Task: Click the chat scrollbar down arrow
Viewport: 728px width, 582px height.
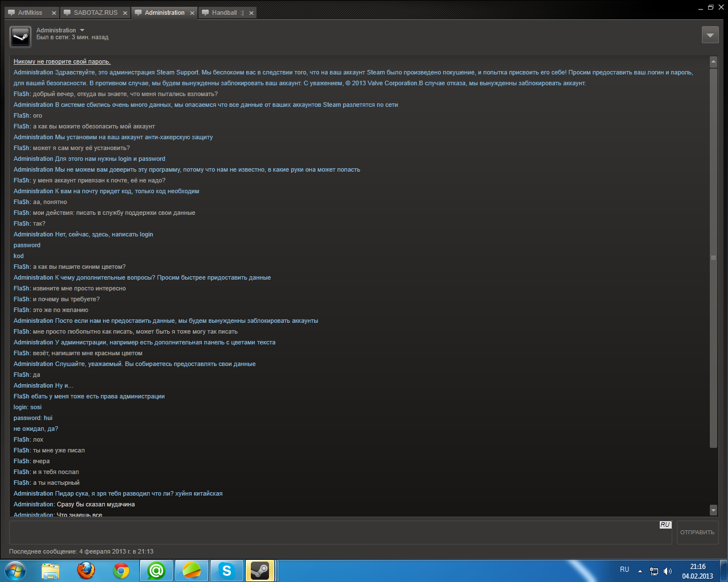Action: pos(713,510)
